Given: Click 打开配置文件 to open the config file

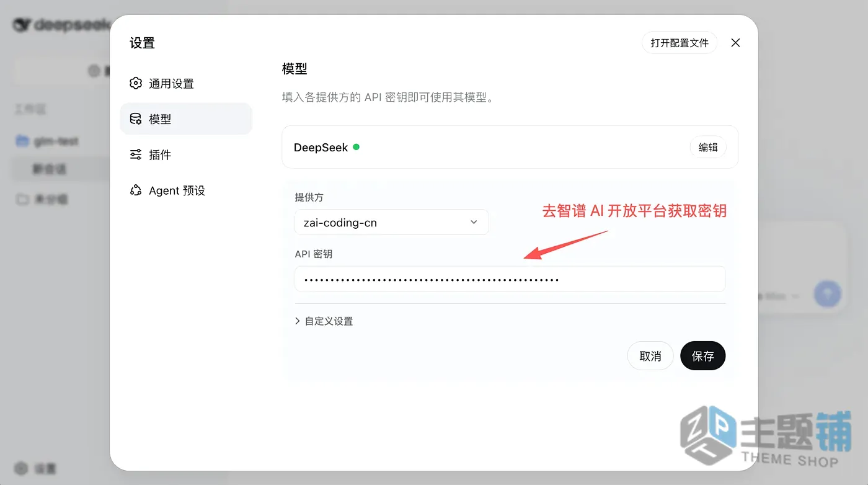Looking at the screenshot, I should click(x=680, y=43).
